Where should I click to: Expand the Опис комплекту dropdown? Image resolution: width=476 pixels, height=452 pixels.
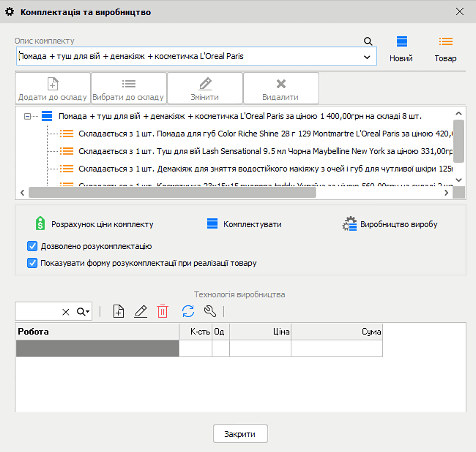coord(367,57)
